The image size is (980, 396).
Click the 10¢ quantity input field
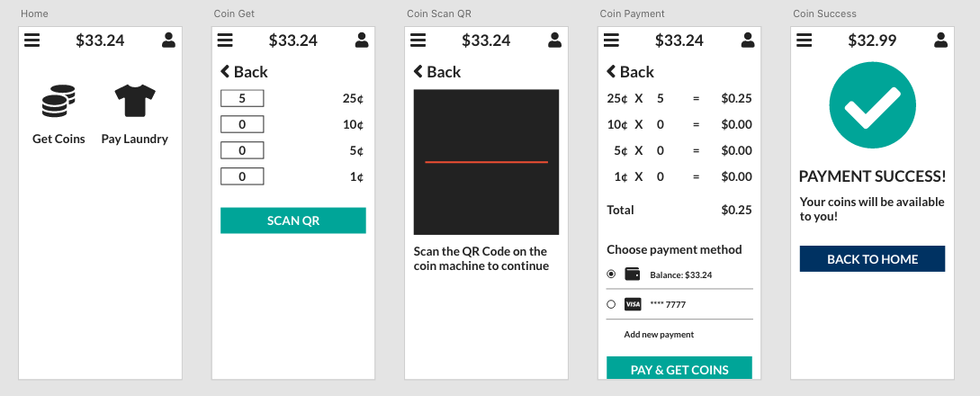click(x=242, y=124)
